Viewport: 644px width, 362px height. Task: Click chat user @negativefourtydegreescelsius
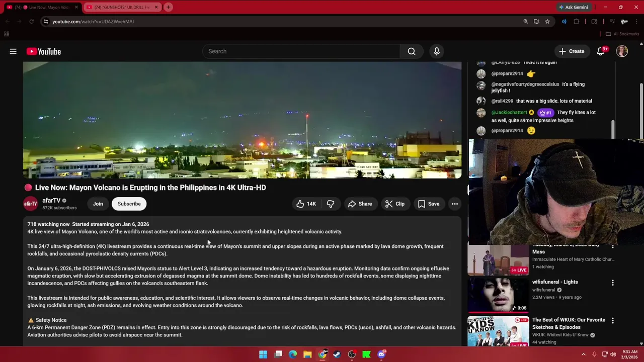tap(525, 84)
